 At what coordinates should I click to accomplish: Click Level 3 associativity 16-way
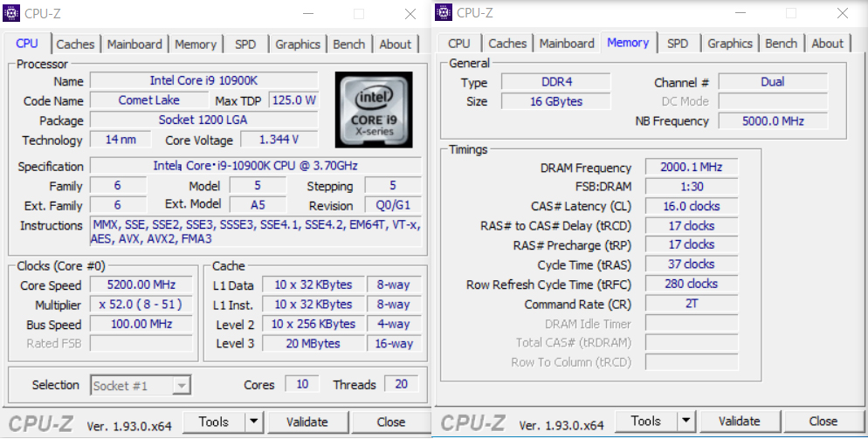(394, 343)
